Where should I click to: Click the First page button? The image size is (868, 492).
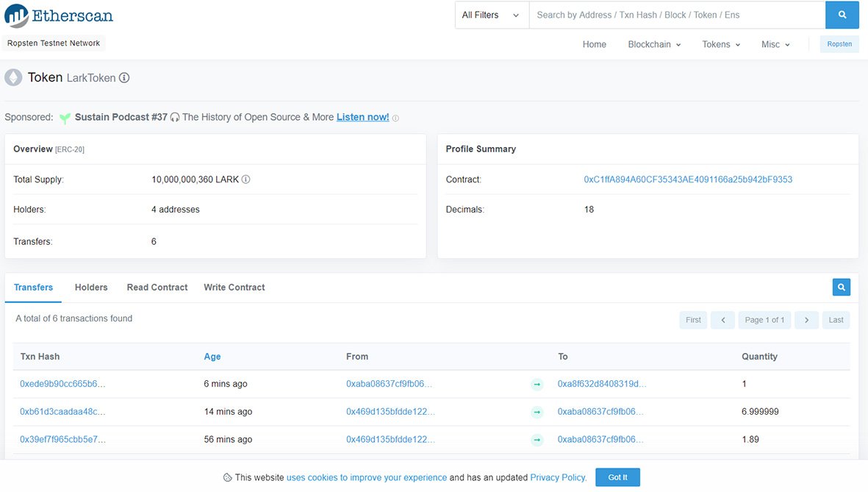point(693,320)
